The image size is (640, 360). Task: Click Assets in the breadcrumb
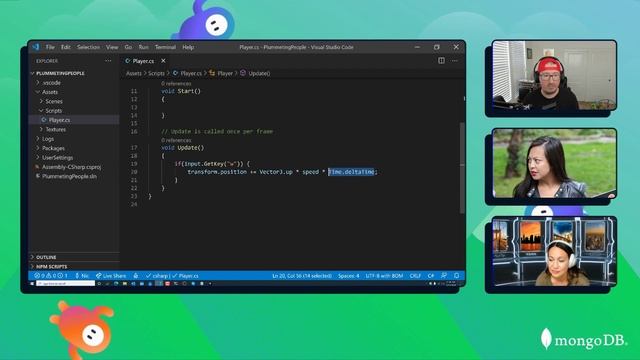coord(133,73)
